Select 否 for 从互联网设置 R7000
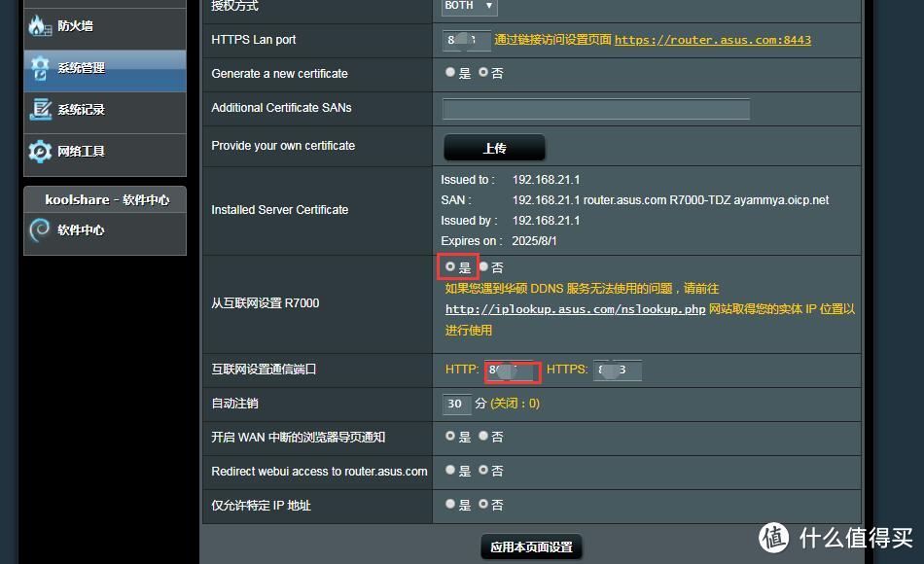Image resolution: width=924 pixels, height=564 pixels. click(x=483, y=266)
